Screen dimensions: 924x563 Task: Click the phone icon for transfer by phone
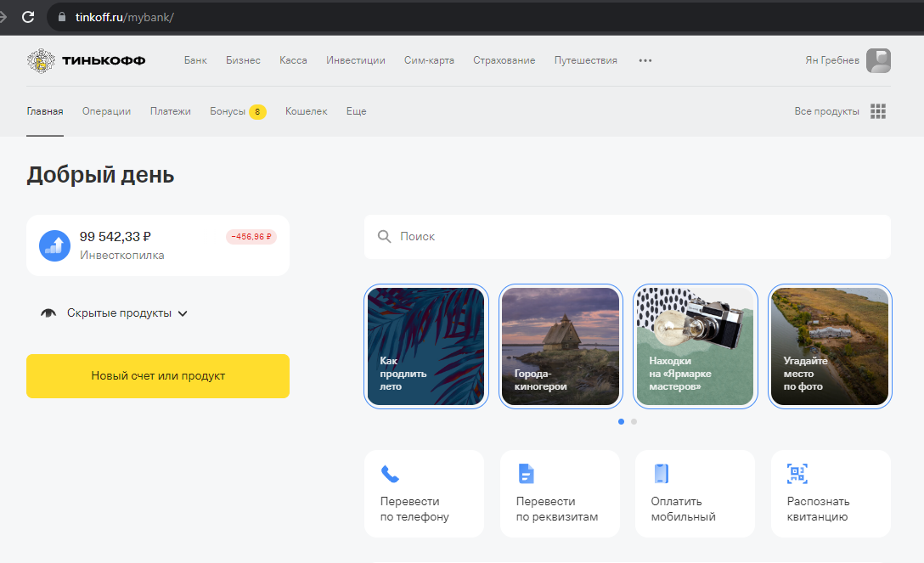click(x=390, y=474)
